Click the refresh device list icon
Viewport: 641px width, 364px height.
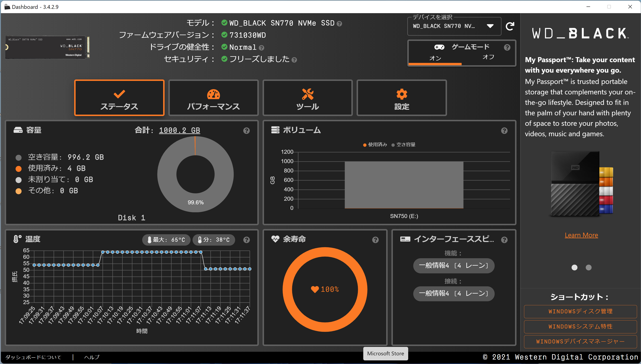510,26
